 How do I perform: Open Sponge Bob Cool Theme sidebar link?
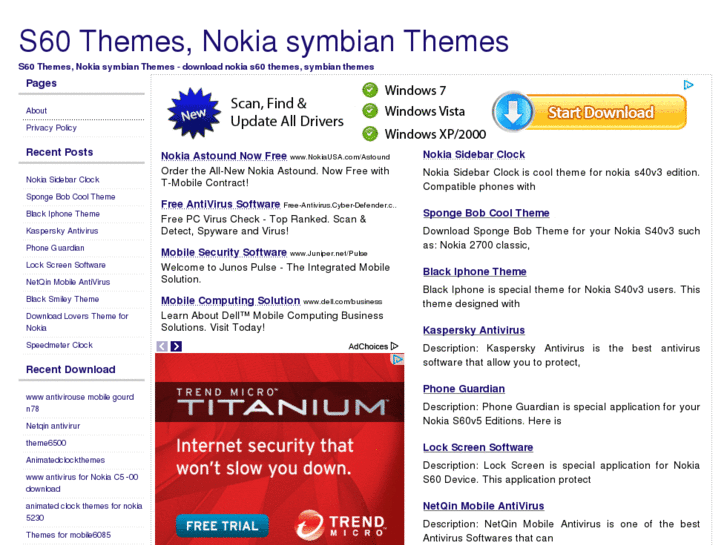pyautogui.click(x=70, y=197)
